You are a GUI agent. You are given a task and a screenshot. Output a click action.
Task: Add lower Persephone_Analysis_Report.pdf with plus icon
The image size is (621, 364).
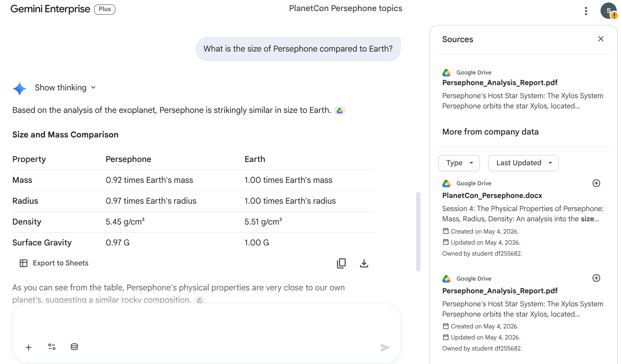click(x=596, y=278)
